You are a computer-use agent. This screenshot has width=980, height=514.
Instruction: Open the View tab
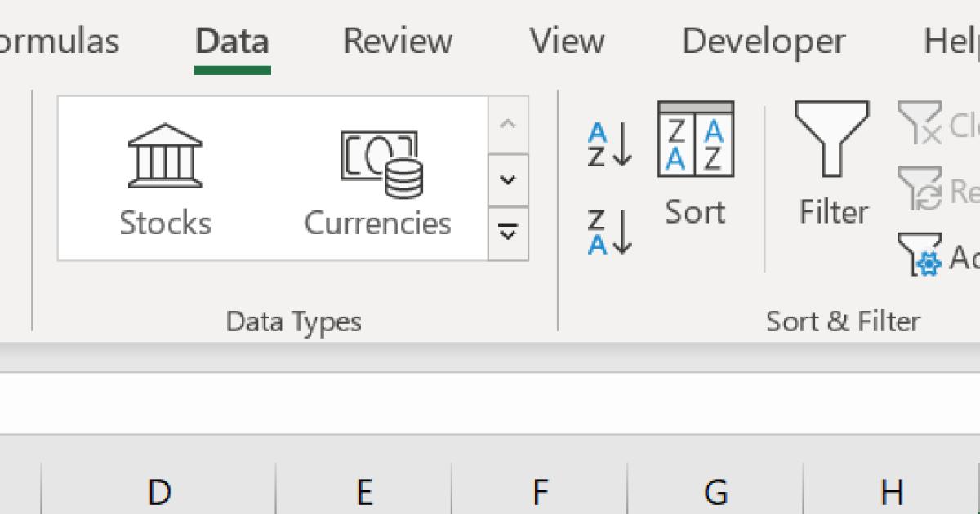coord(567,41)
